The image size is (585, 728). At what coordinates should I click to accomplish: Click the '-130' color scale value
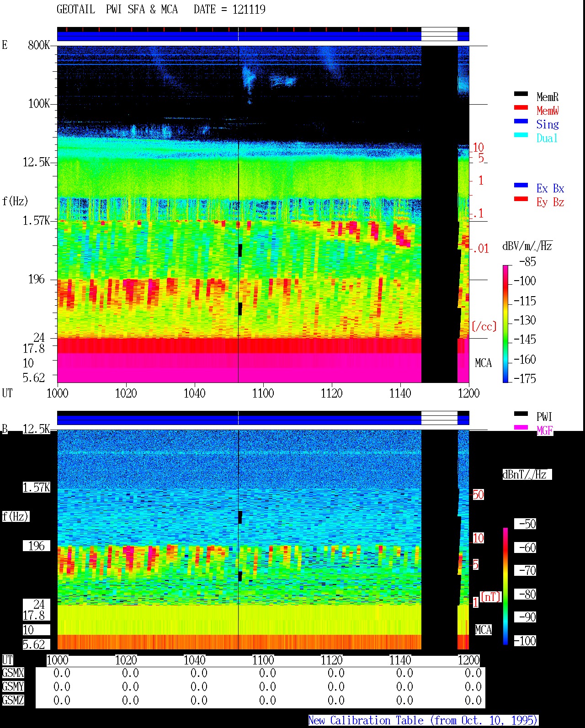[x=525, y=320]
